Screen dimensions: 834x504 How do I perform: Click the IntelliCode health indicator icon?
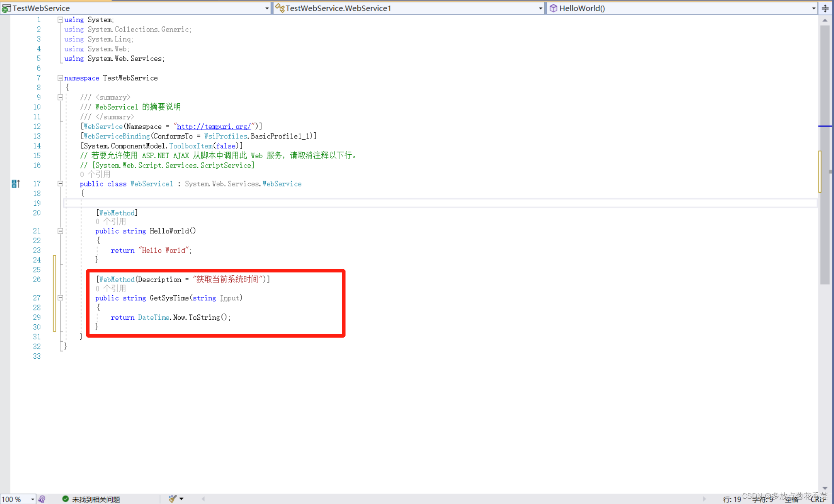[x=42, y=499]
